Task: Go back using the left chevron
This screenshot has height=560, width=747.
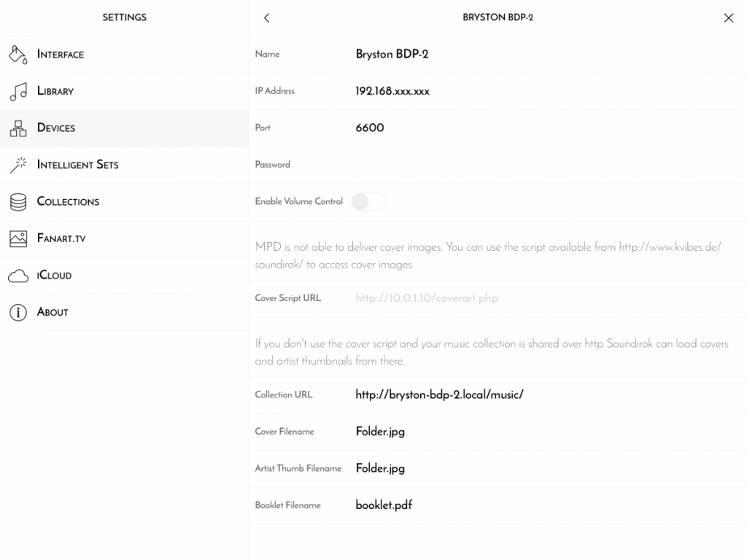Action: pos(267,18)
